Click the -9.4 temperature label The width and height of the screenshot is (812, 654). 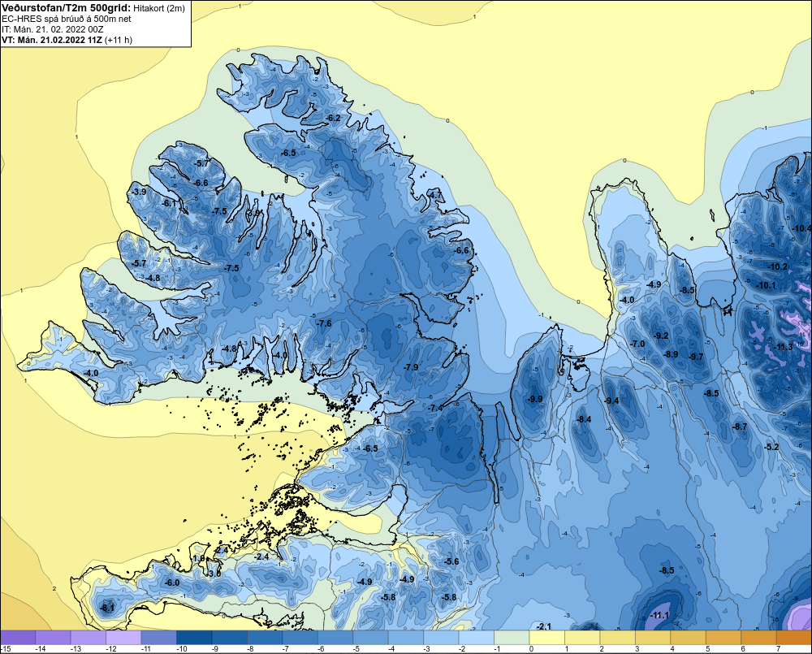(x=611, y=401)
